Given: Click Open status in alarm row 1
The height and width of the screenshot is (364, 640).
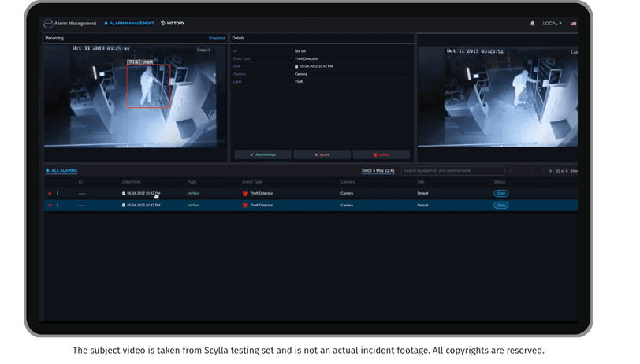Looking at the screenshot, I should 500,194.
